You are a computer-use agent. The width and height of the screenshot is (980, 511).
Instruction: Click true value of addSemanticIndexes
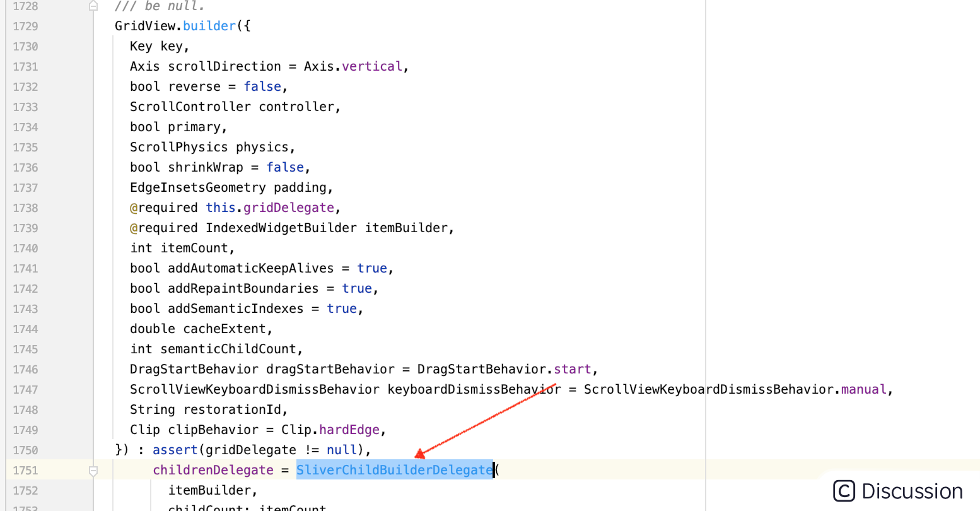[x=342, y=308]
